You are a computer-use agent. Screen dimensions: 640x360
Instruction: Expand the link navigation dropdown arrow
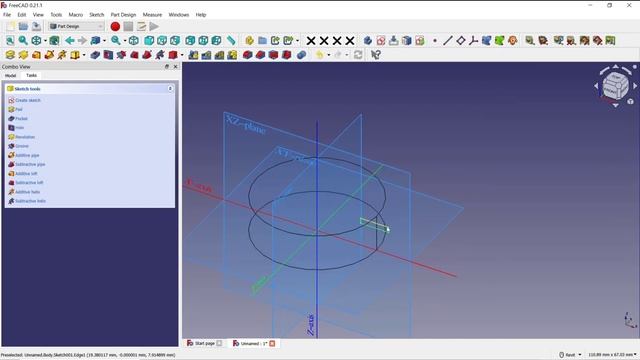104,40
